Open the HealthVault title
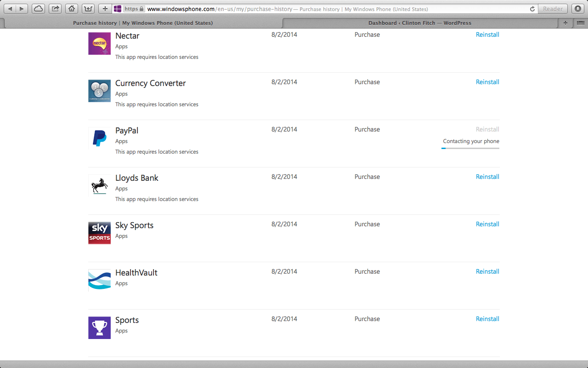 136,273
